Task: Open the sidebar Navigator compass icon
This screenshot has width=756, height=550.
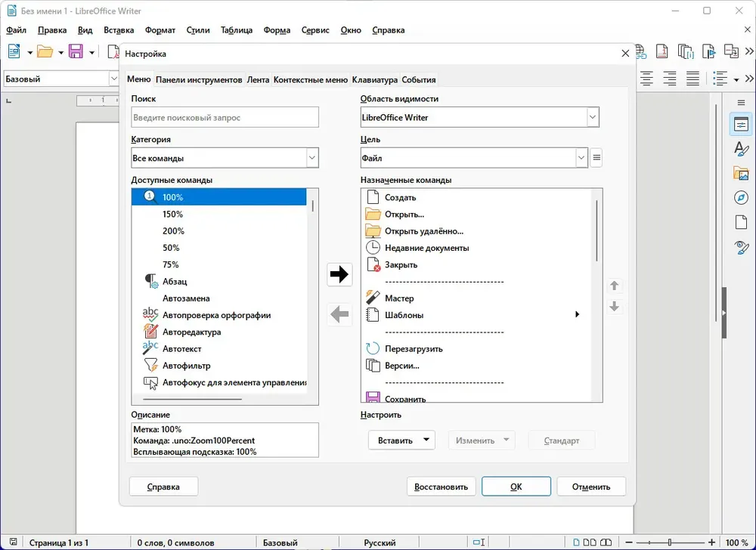Action: [741, 198]
